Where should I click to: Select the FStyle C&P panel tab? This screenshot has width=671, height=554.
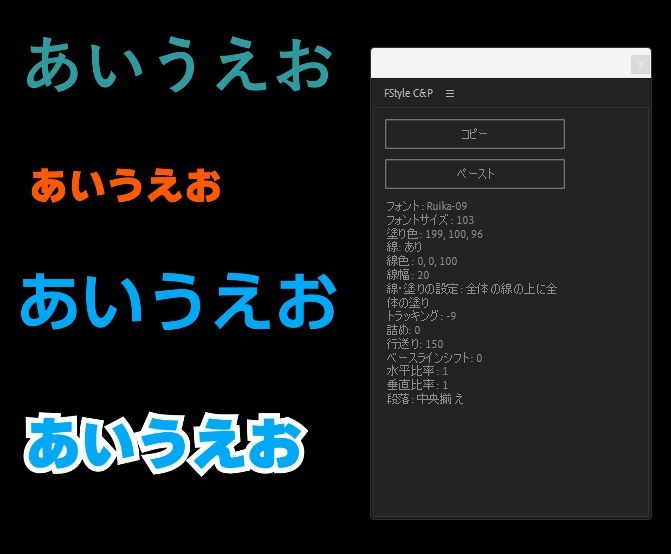point(408,93)
